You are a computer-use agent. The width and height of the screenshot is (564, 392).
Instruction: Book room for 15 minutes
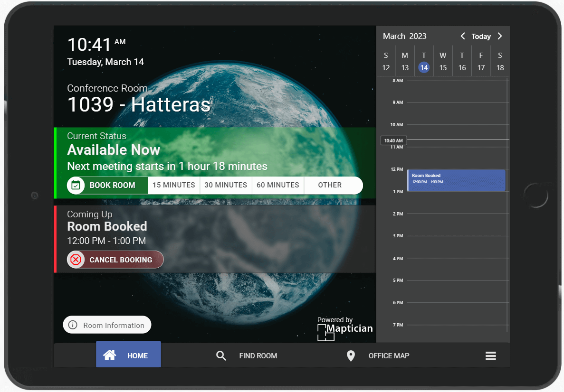coord(173,185)
